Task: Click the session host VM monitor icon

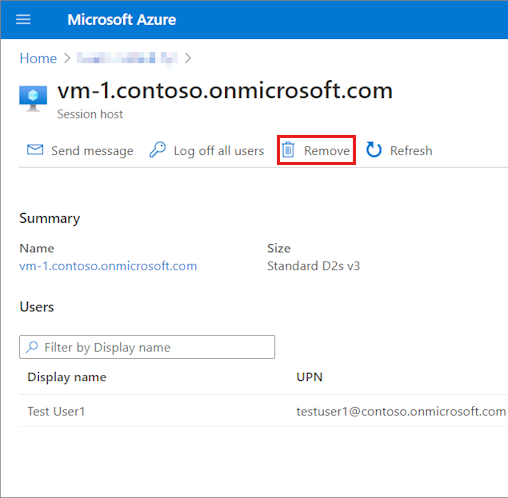Action: click(x=33, y=99)
